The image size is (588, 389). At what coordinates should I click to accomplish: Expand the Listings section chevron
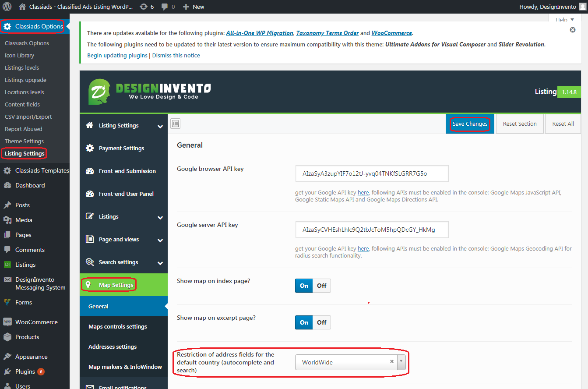160,218
